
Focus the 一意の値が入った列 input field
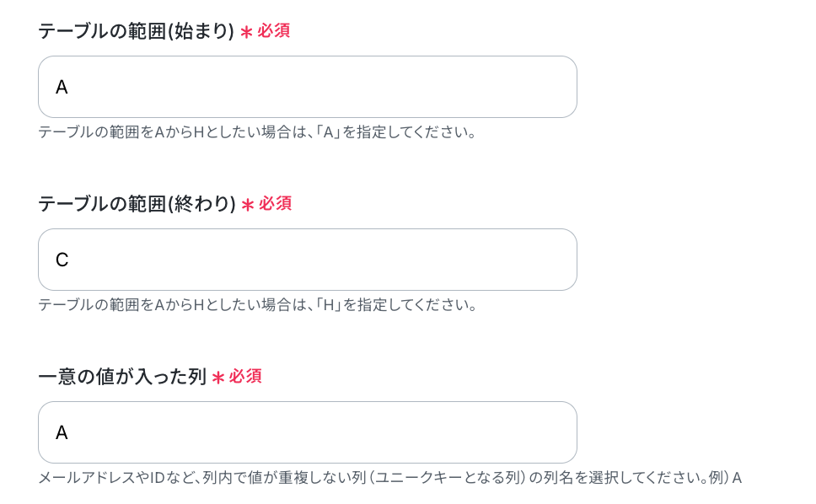pos(308,432)
